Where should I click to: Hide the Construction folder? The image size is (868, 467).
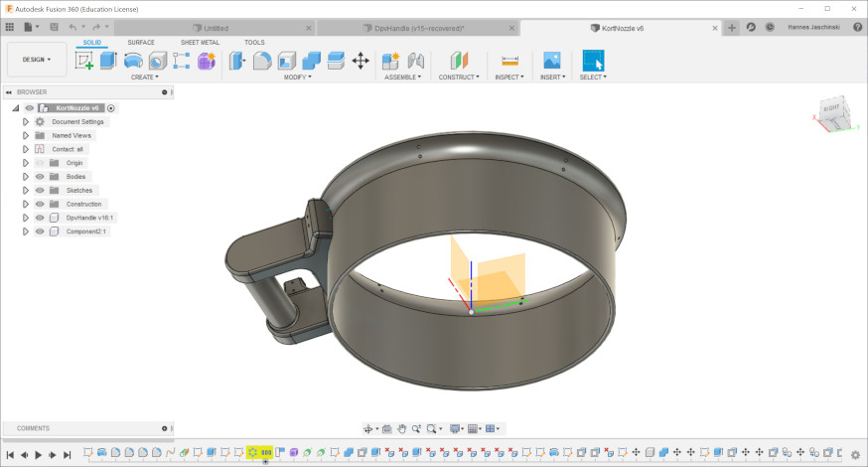point(40,204)
